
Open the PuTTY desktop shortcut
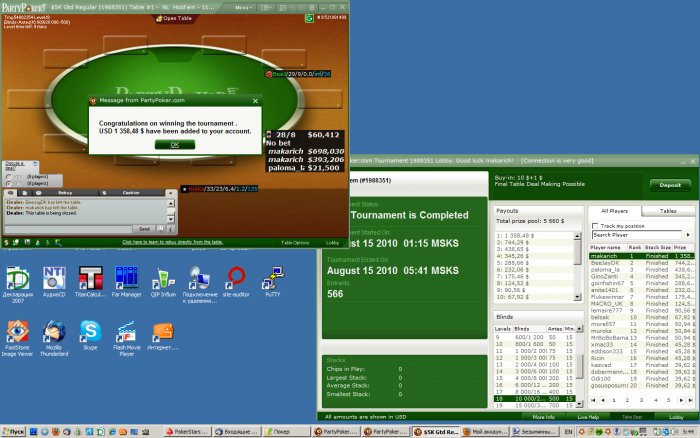pyautogui.click(x=272, y=281)
